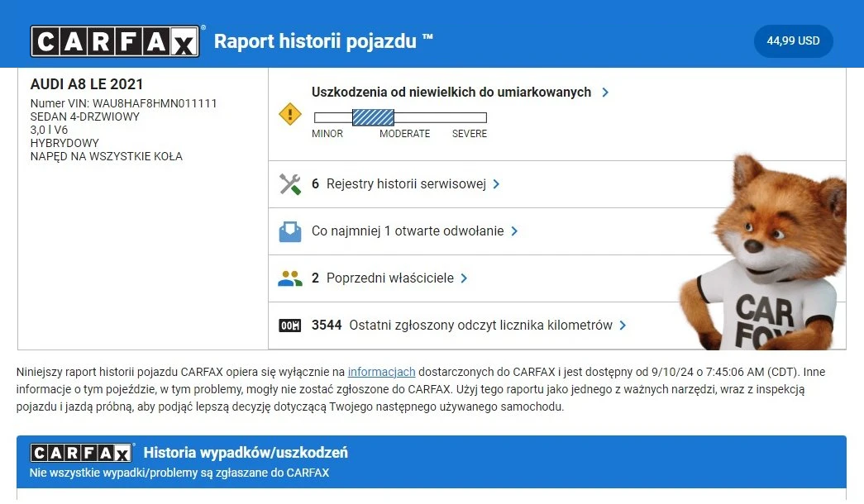Image resolution: width=864 pixels, height=504 pixels.
Task: Expand chevron beside otwarte odwołanie
Action: point(514,231)
